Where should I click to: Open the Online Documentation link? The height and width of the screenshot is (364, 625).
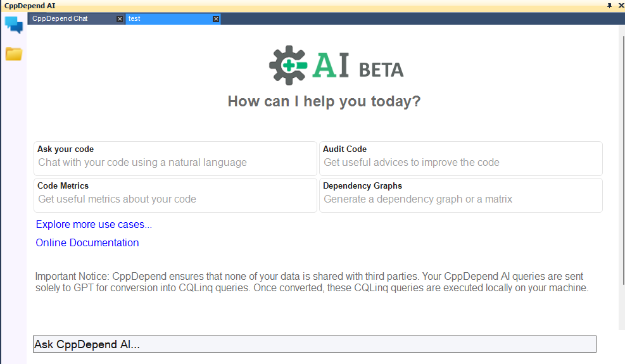pos(87,243)
